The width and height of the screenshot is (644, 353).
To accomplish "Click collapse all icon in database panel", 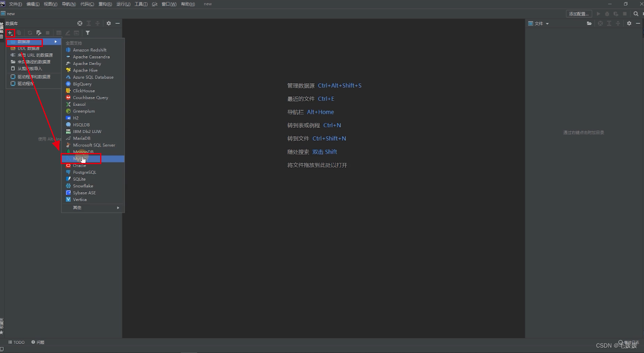I will click(98, 24).
